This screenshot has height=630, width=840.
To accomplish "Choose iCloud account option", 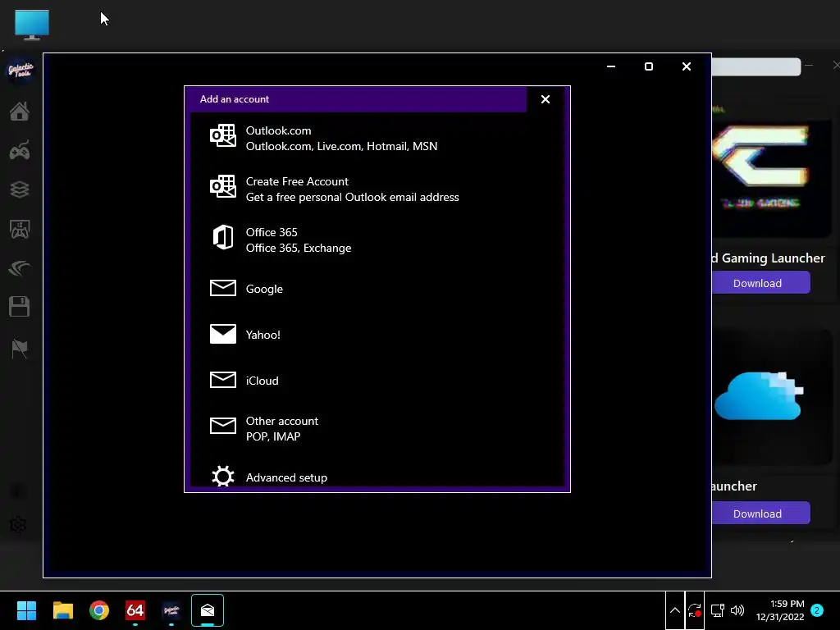I will 377,381.
